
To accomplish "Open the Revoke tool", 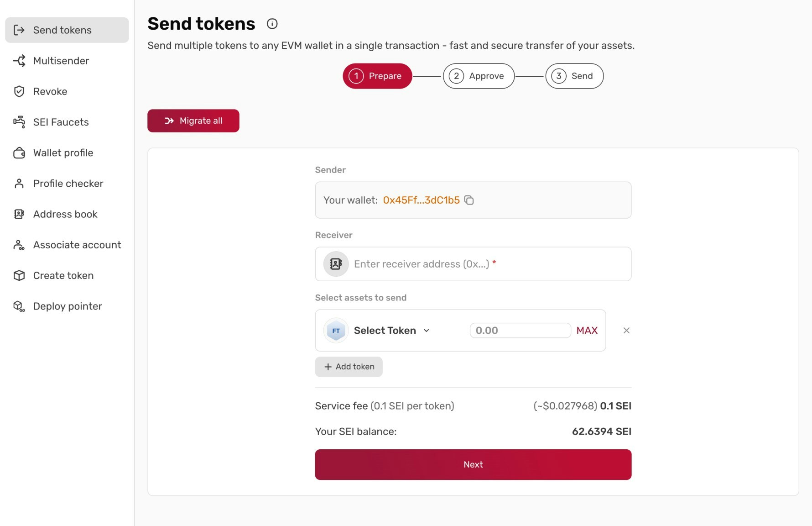I will click(x=51, y=91).
